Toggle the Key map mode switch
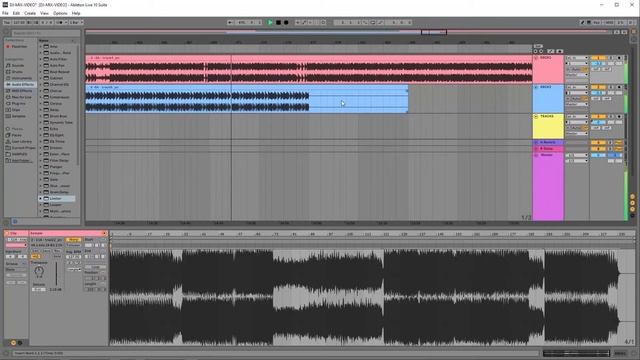The width and height of the screenshot is (640, 360). [596, 22]
